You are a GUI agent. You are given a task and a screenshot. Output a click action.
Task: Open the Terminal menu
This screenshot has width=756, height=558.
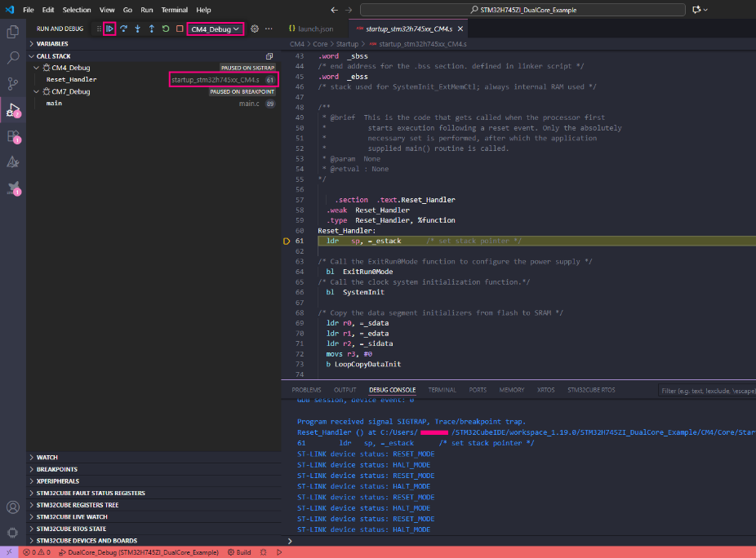(x=174, y=10)
